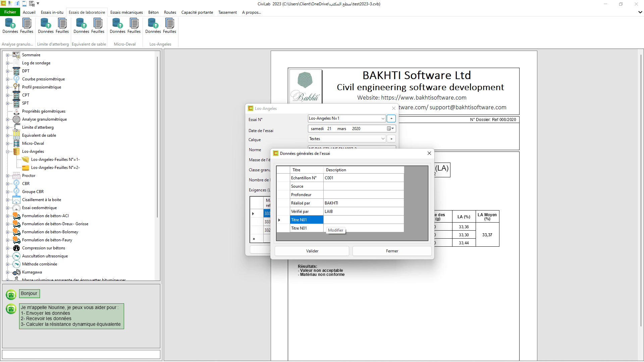Image resolution: width=644 pixels, height=362 pixels.
Task: Select Los-Angeles-Feuilles N°=1 folder icon
Action: point(25,159)
